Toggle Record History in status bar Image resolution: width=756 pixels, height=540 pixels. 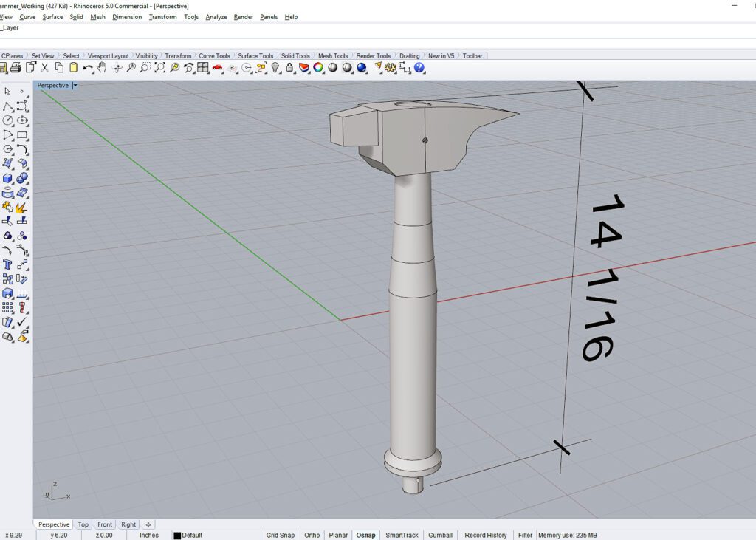click(486, 535)
